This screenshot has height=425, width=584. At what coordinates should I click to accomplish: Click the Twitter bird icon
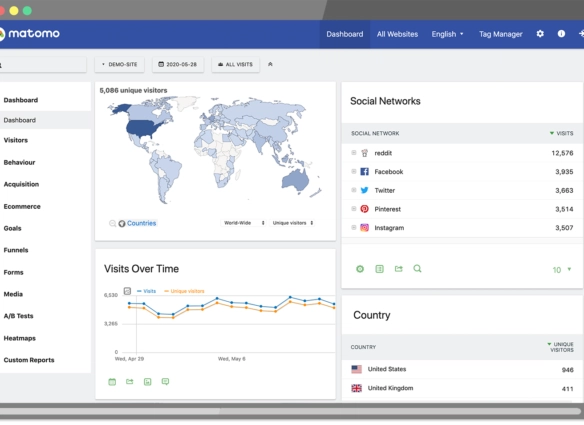click(365, 190)
